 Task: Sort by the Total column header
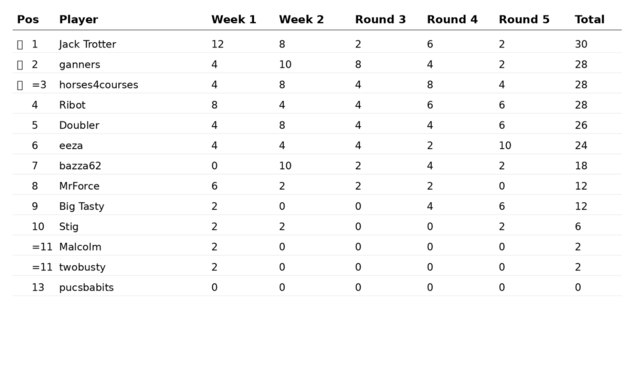pos(590,19)
